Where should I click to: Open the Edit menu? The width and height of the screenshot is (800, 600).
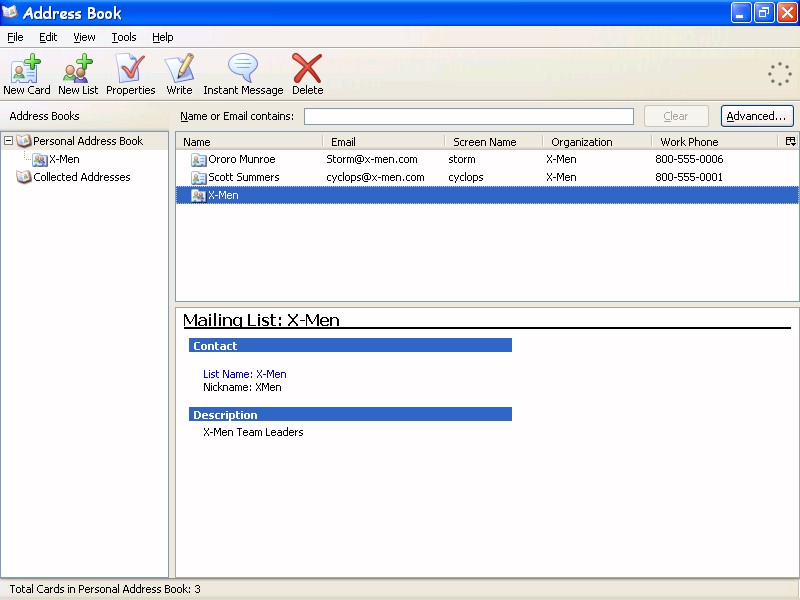pos(48,37)
